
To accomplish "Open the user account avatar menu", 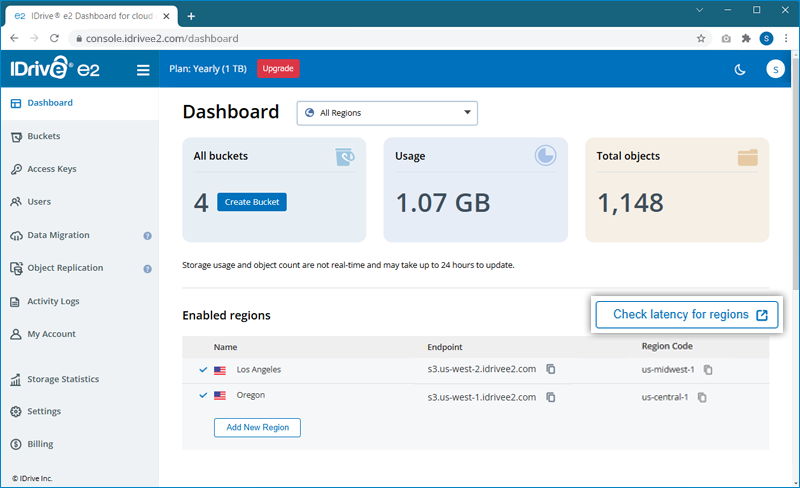I will (x=774, y=69).
